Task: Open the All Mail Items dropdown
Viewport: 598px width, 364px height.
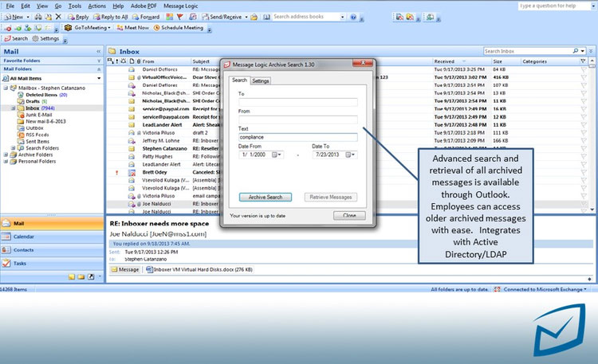Action: [x=99, y=78]
